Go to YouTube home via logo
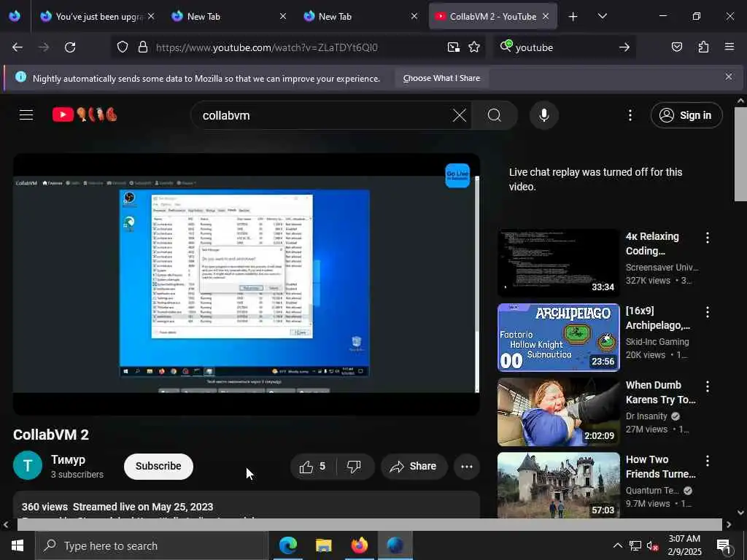The width and height of the screenshot is (747, 560). (85, 114)
